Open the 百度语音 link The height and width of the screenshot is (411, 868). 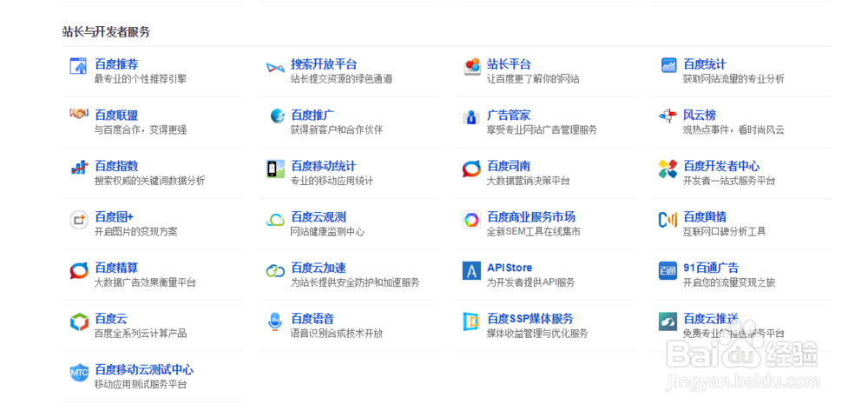(312, 319)
